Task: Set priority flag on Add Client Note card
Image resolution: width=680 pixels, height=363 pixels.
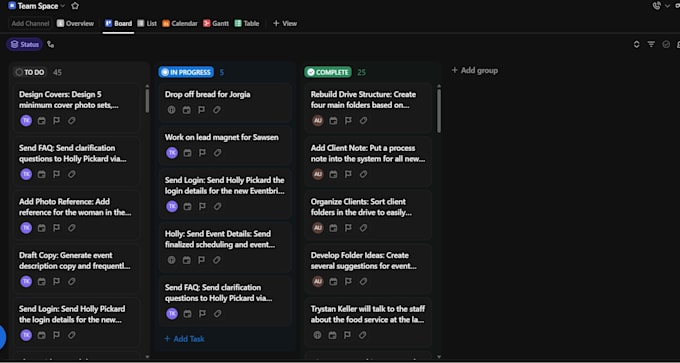Action: click(348, 174)
